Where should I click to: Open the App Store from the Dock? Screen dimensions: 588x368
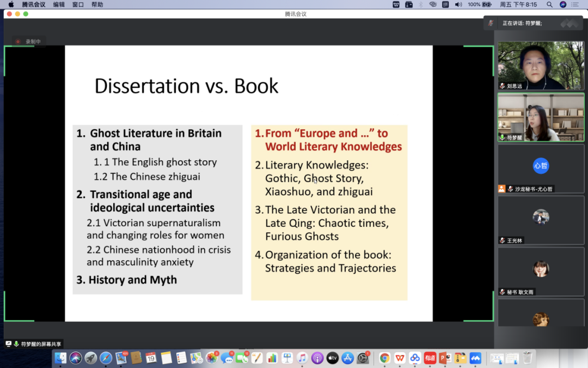[x=347, y=358]
